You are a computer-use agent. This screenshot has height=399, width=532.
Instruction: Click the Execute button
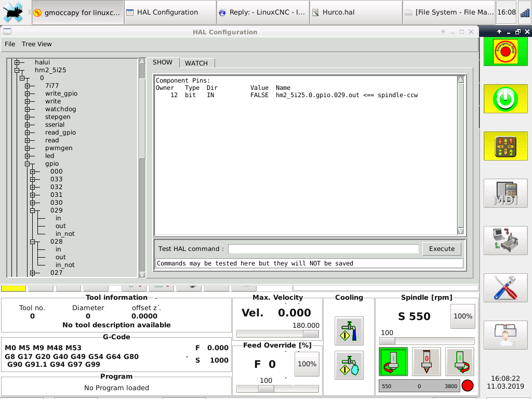[x=442, y=249]
